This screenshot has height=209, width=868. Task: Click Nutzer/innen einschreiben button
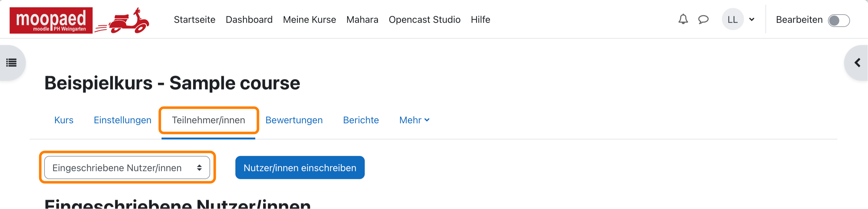(x=300, y=168)
